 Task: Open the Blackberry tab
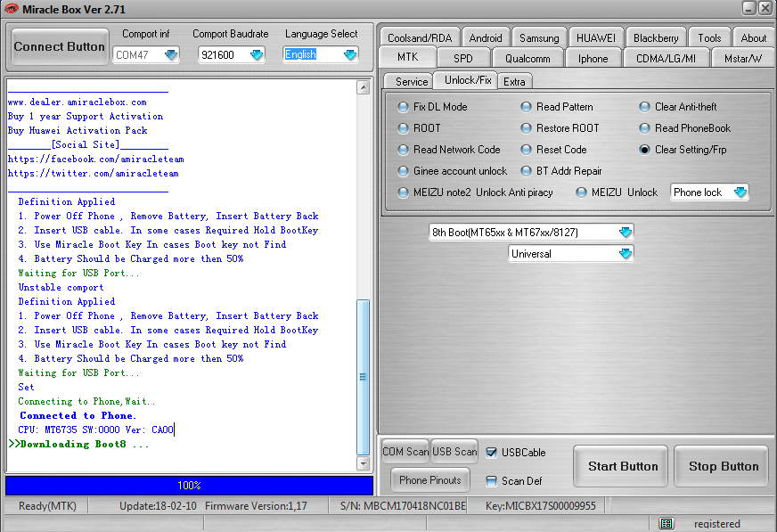point(656,37)
